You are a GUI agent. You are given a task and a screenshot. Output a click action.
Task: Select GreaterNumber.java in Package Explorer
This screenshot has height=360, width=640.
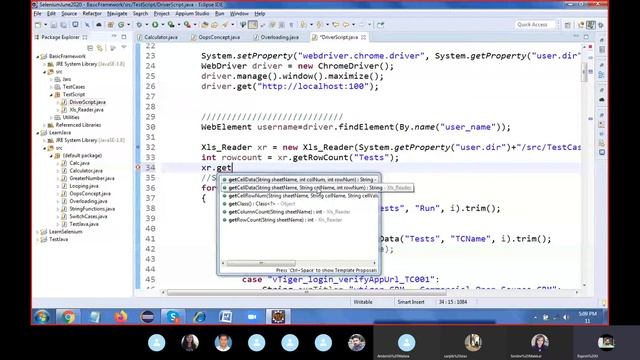click(88, 178)
